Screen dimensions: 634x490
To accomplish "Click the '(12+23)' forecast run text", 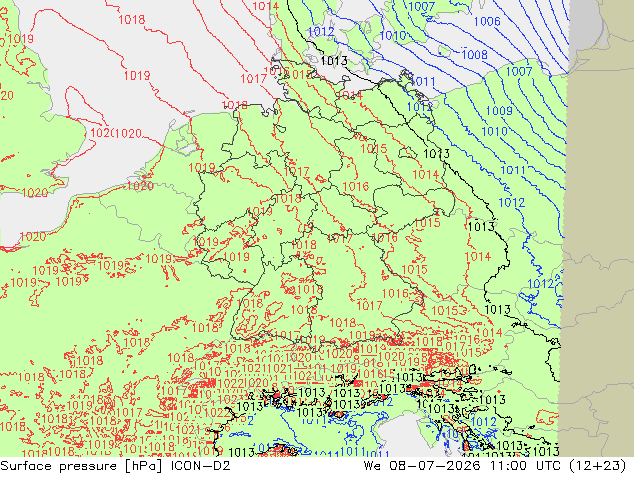I will (598, 466).
